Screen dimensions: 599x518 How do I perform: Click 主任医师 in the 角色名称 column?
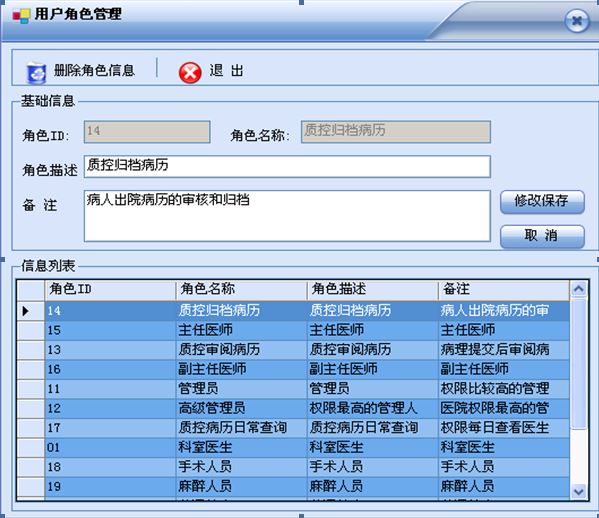point(241,330)
